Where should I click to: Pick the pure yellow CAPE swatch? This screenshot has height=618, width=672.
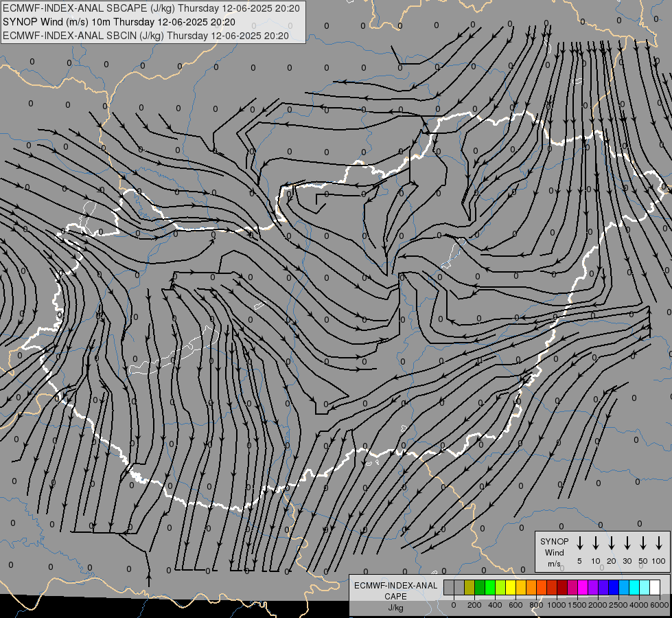click(x=511, y=587)
